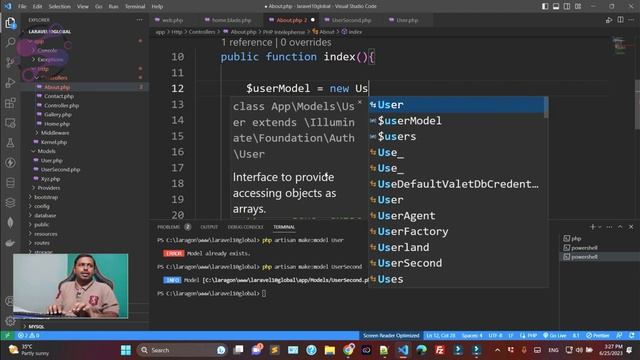Select UserFactory autocomplete suggestion
This screenshot has width=640, height=360.
[456, 231]
